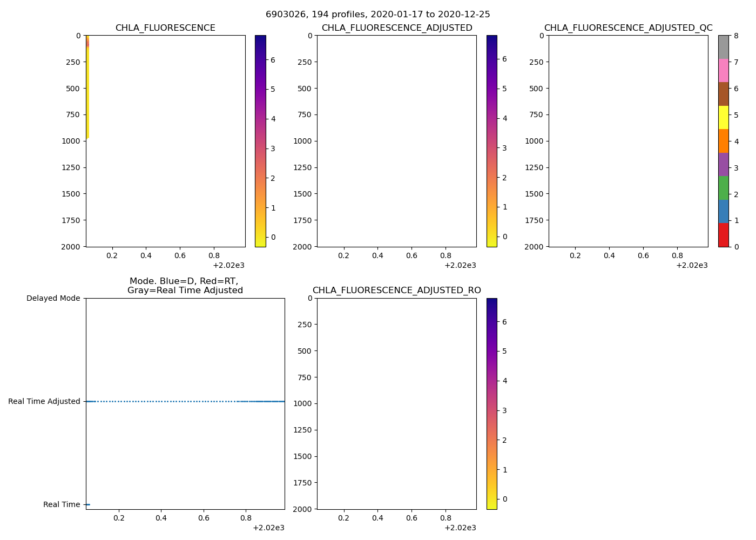Click the blue segment of the QC colorbar

click(x=723, y=211)
